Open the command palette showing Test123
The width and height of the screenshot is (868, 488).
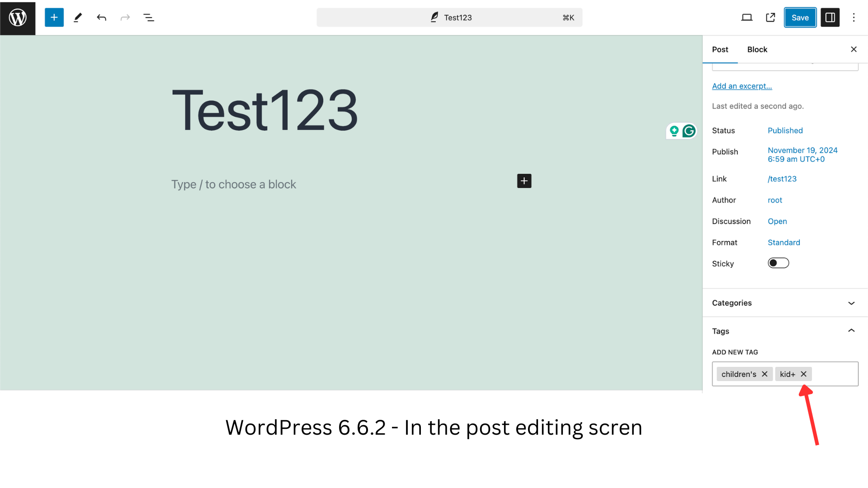[449, 18]
